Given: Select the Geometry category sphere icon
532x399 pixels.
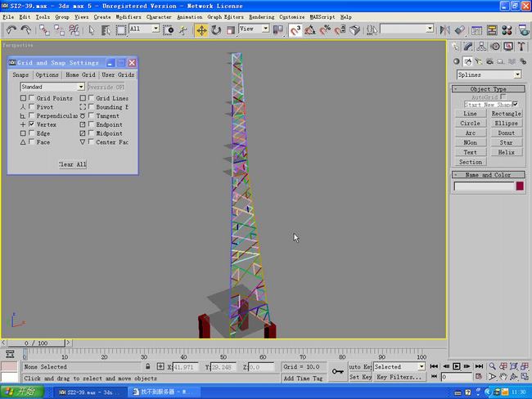Looking at the screenshot, I should click(x=457, y=61).
